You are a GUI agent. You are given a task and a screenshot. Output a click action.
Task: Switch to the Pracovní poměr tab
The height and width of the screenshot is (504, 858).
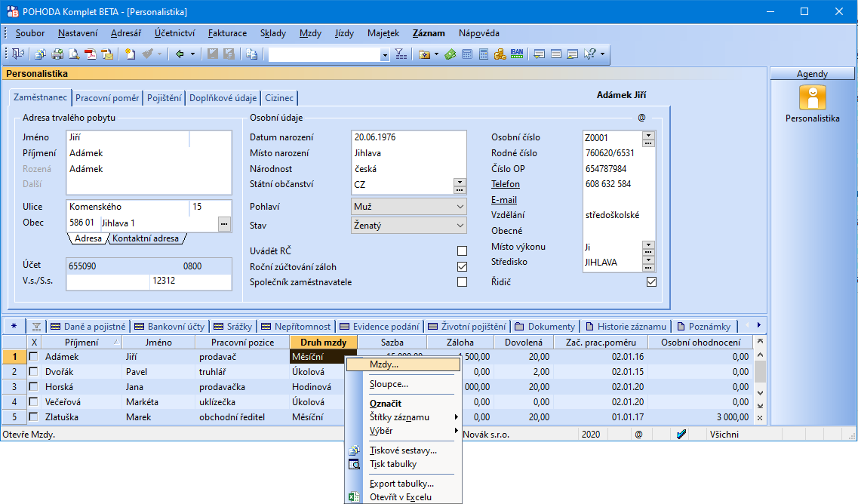pyautogui.click(x=107, y=98)
